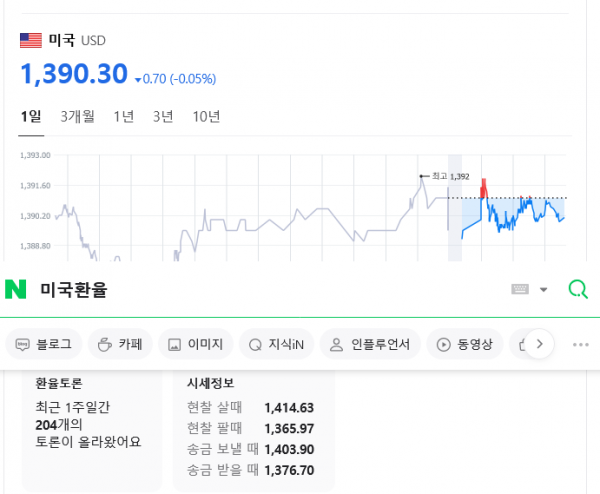Show the 10년 exchange rate chart
This screenshot has height=494, width=600.
pos(206,117)
